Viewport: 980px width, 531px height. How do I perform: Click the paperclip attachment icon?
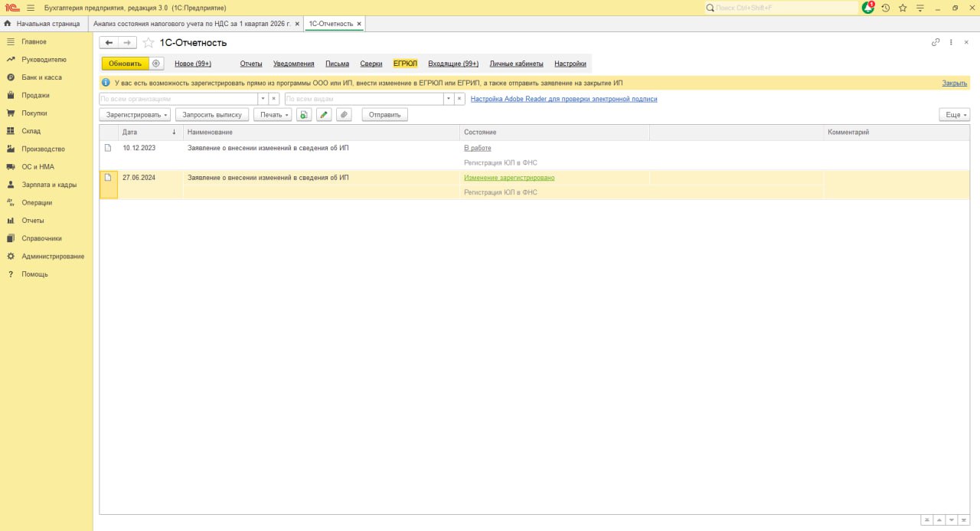coord(344,115)
